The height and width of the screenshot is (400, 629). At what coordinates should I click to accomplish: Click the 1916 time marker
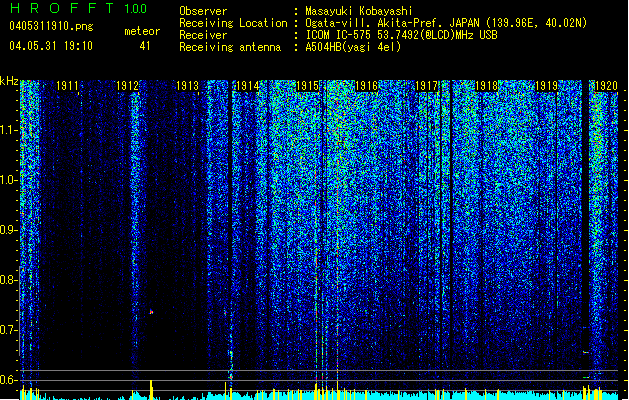pyautogui.click(x=367, y=86)
